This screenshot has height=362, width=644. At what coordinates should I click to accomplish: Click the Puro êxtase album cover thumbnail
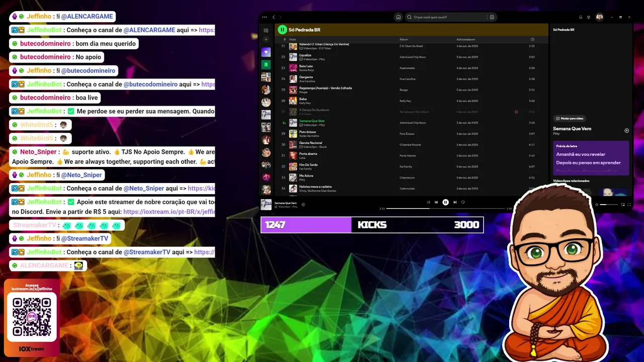[293, 134]
